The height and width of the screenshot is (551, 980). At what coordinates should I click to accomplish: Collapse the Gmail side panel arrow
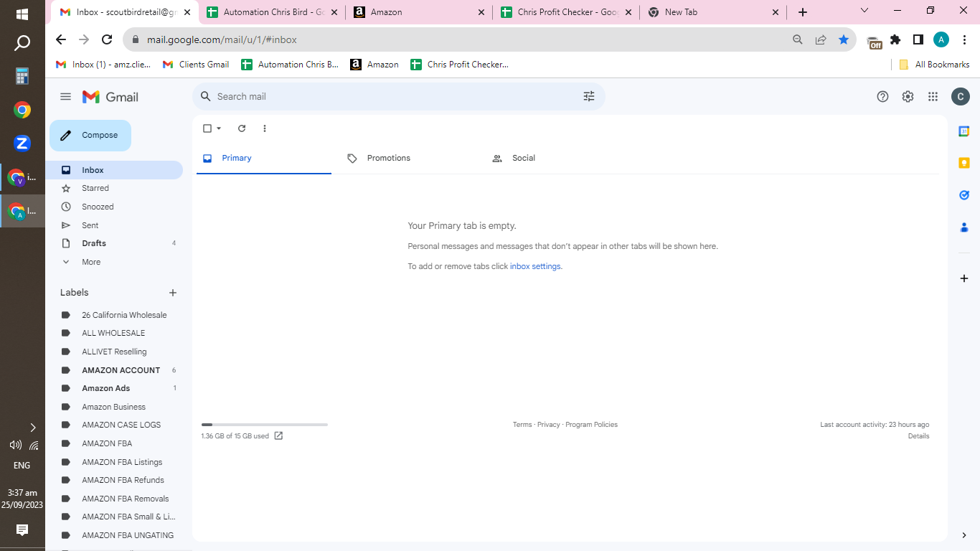click(964, 535)
